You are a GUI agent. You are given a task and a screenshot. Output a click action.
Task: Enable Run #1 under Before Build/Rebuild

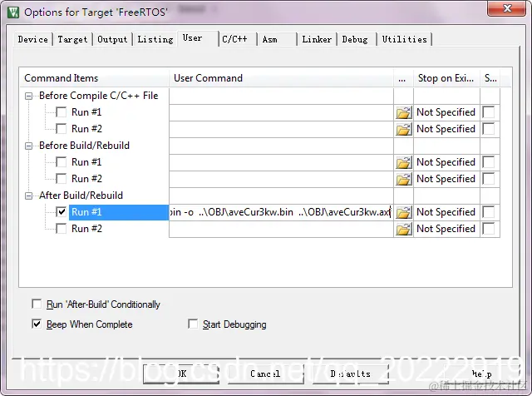coord(61,162)
